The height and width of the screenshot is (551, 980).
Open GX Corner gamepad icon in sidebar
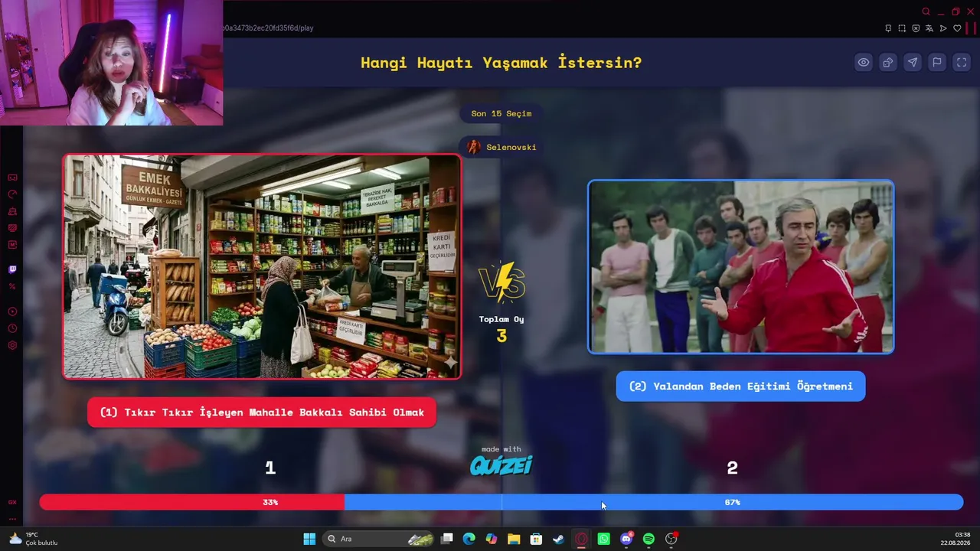coord(12,178)
